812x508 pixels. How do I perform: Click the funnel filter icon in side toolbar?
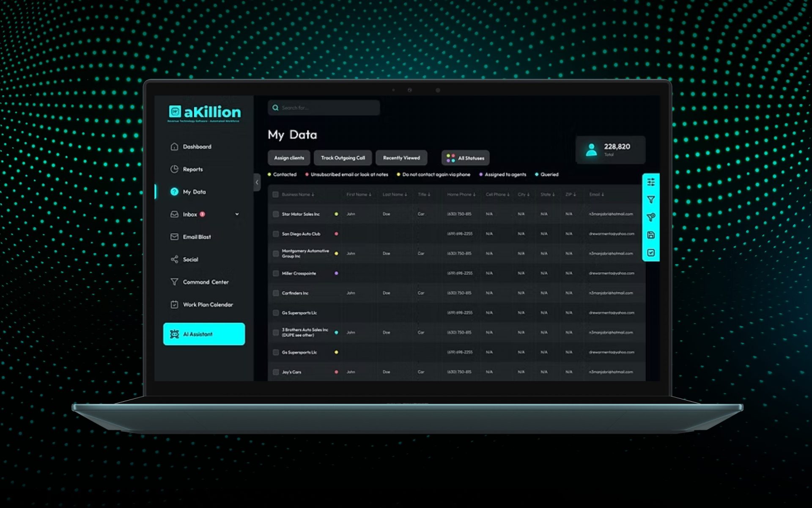coord(651,199)
